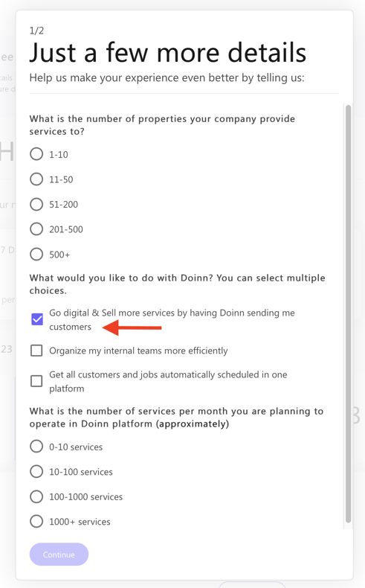Click the vertical scrollbar in the form
365x588 pixels.
coord(348,314)
